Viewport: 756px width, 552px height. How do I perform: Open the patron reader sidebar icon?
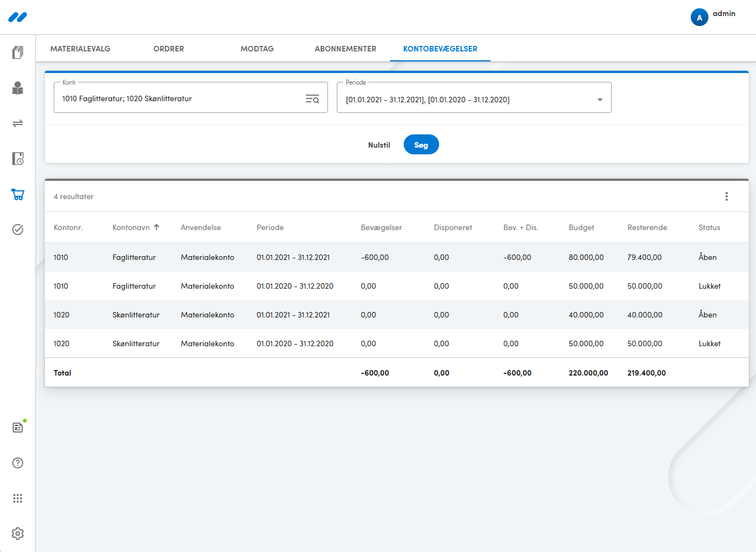(x=18, y=88)
